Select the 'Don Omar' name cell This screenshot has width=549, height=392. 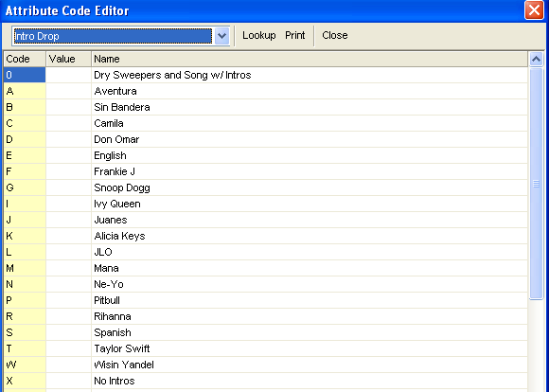pyautogui.click(x=310, y=139)
